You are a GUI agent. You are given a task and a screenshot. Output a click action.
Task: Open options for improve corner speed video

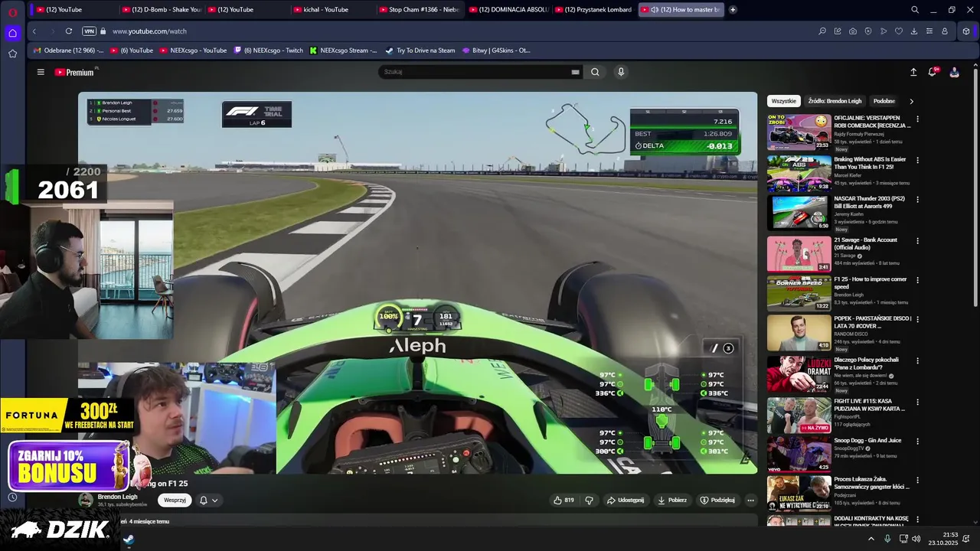(917, 281)
